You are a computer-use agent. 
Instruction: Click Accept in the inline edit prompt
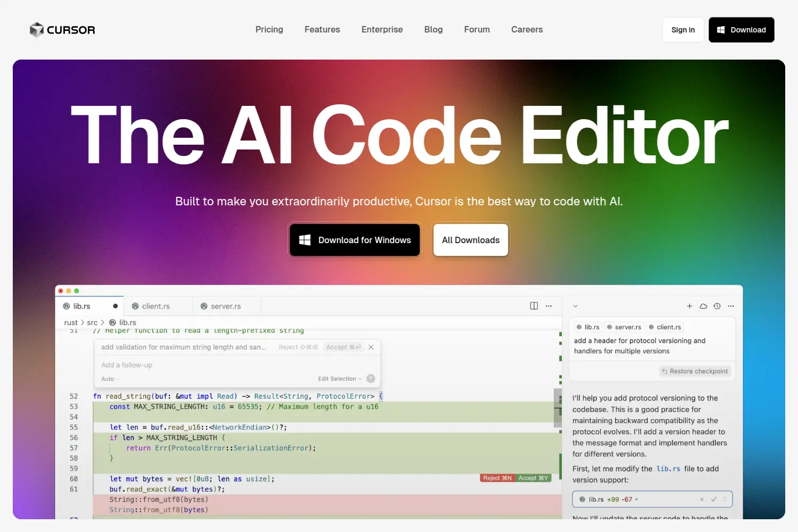point(343,347)
